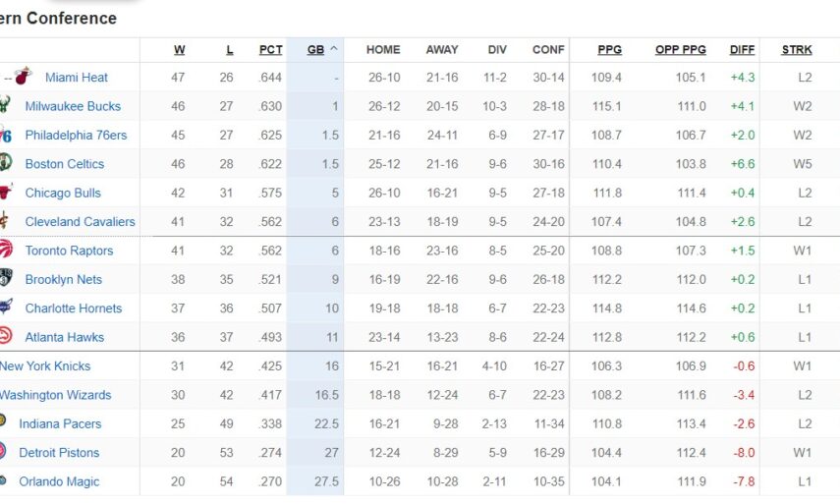Screen dimensions: 840x504
Task: Click the Milwaukee Bucks logo icon
Action: (x=5, y=106)
